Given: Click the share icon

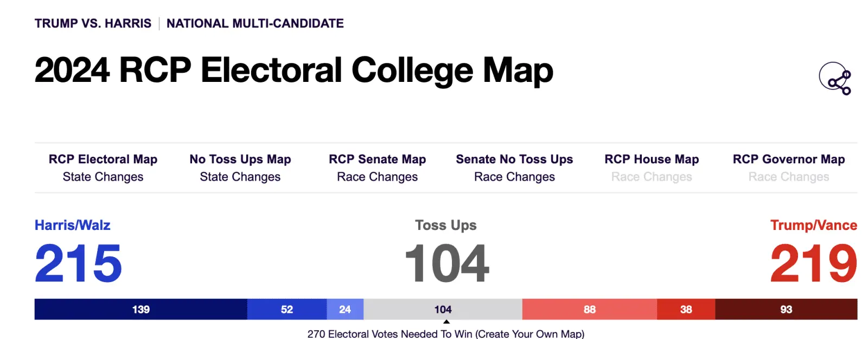Looking at the screenshot, I should point(835,79).
